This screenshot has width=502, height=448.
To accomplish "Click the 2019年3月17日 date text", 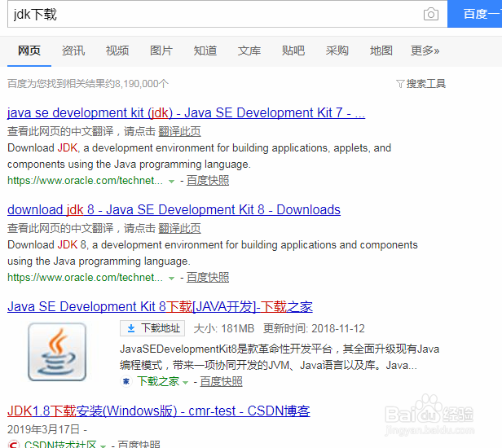I will coord(43,429).
